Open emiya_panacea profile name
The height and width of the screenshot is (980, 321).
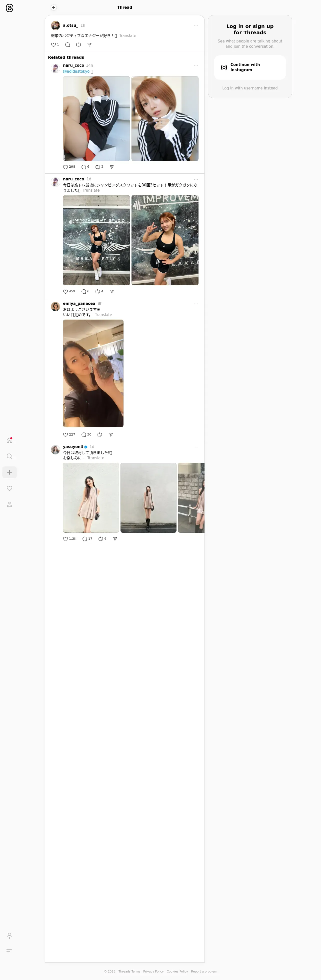(79, 304)
